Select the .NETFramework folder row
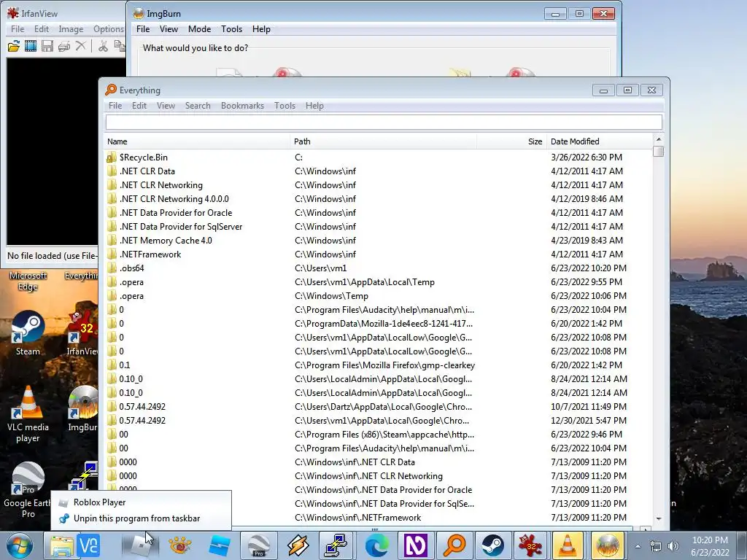This screenshot has height=560, width=747. [x=379, y=254]
